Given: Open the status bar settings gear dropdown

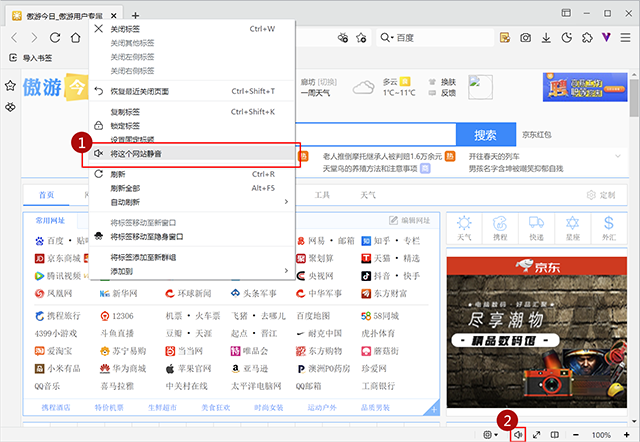Looking at the screenshot, I should pos(491,435).
